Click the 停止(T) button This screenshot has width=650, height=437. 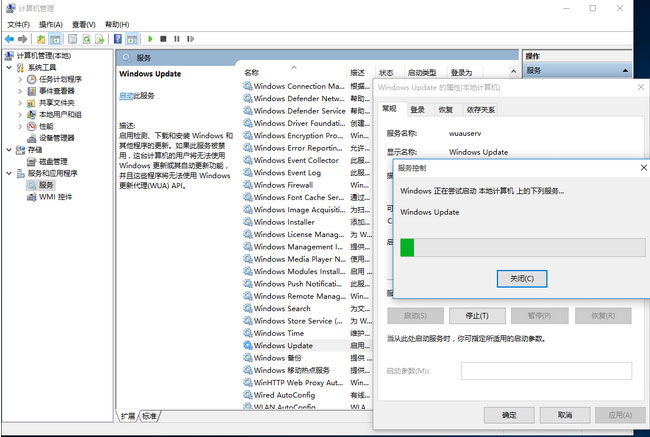(x=477, y=316)
